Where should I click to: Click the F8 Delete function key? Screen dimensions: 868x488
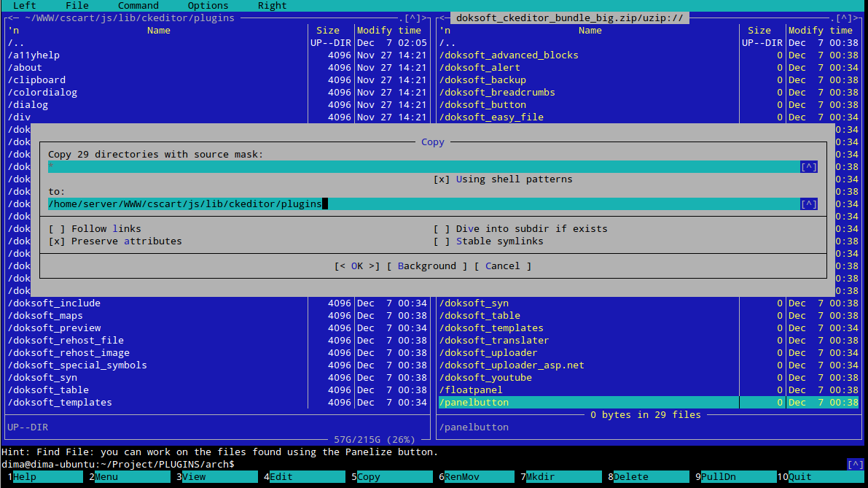[x=630, y=477]
